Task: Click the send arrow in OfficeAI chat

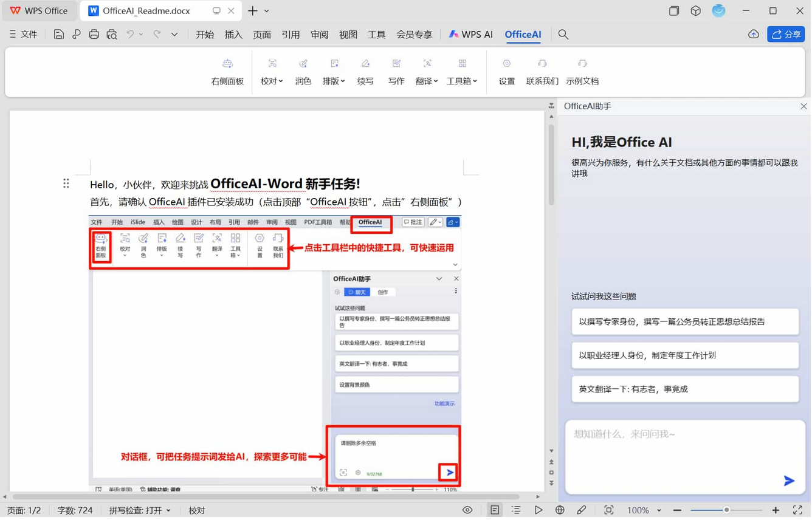Action: (788, 481)
